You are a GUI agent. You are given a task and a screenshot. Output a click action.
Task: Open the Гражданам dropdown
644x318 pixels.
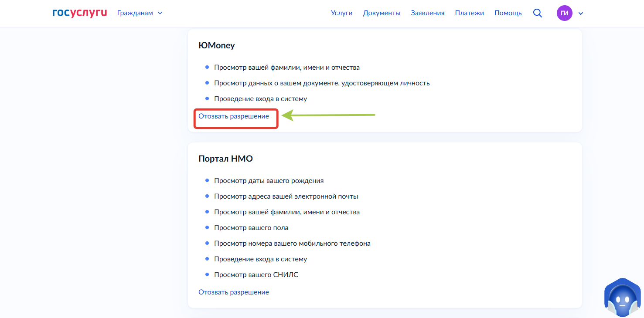(x=140, y=13)
